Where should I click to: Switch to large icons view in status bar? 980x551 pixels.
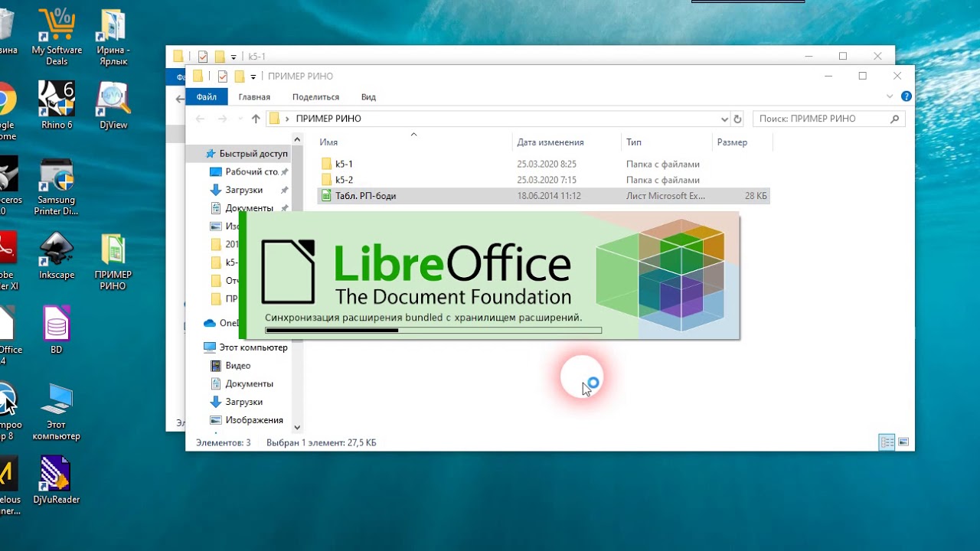click(903, 442)
